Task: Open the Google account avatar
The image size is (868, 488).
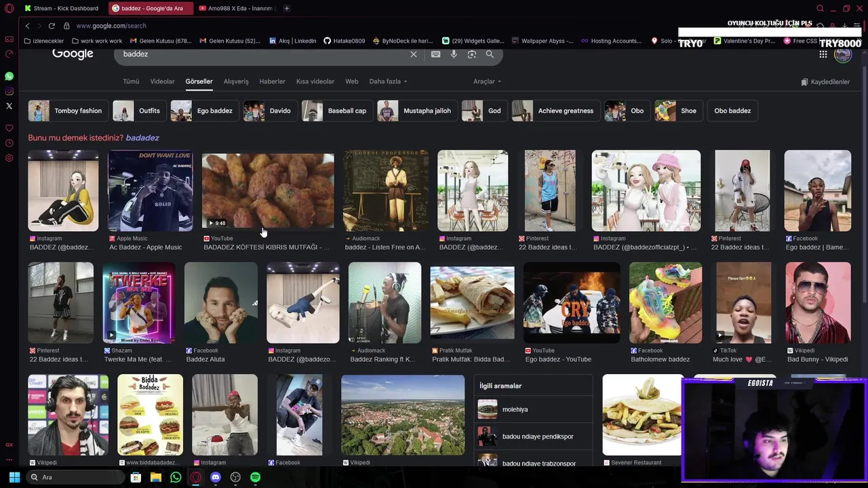Action: point(843,54)
